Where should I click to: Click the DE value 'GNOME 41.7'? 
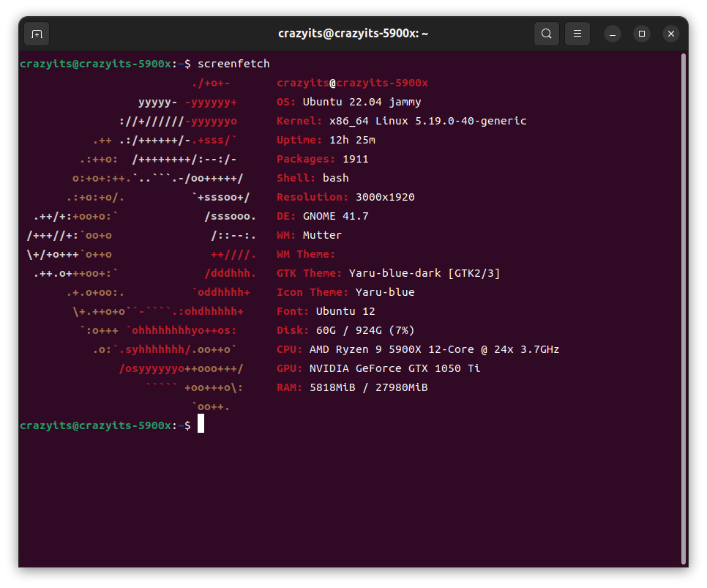click(x=335, y=216)
